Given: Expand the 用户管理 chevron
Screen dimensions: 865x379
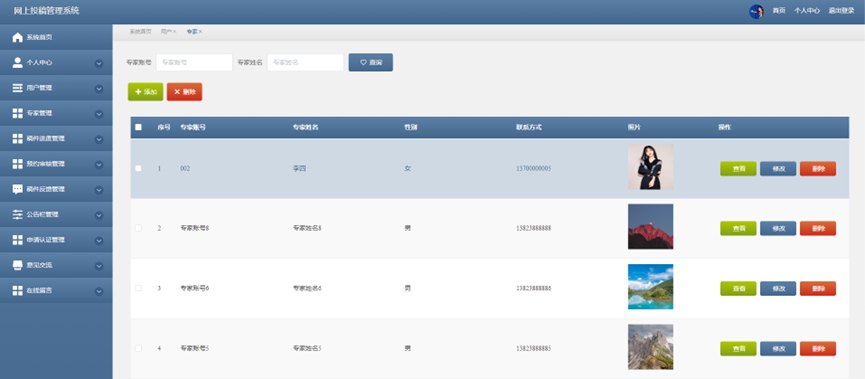Looking at the screenshot, I should 99,88.
